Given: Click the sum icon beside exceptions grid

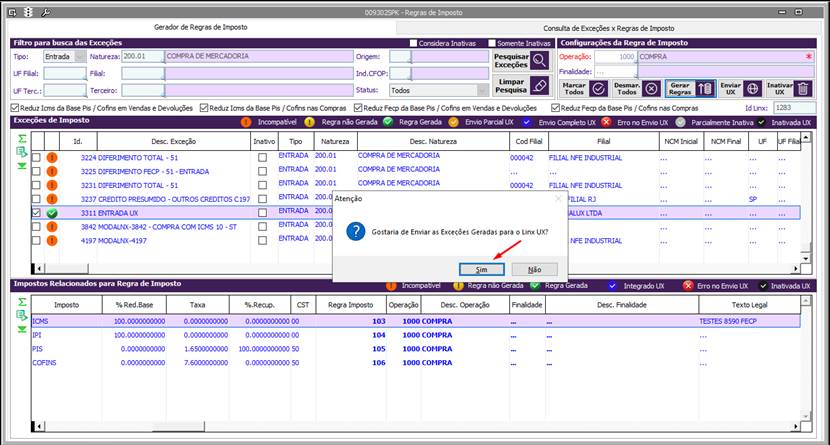Looking at the screenshot, I should [22, 139].
